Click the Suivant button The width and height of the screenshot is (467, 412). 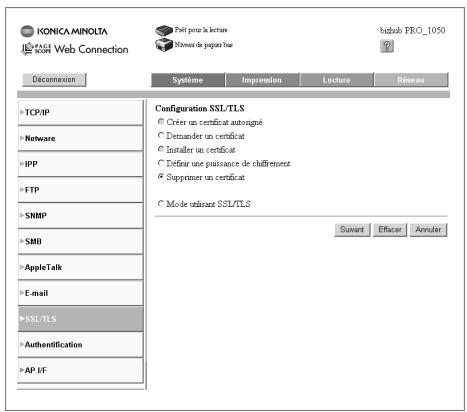pos(352,230)
